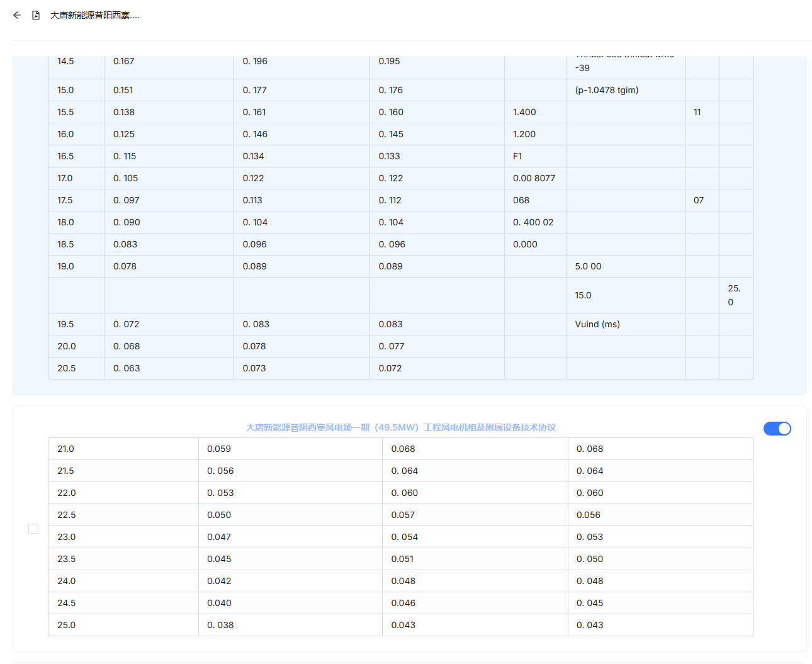This screenshot has height=664, width=812.
Task: Open the 大唐新能源昔阳西寨风电场一期 table title link
Action: click(401, 427)
